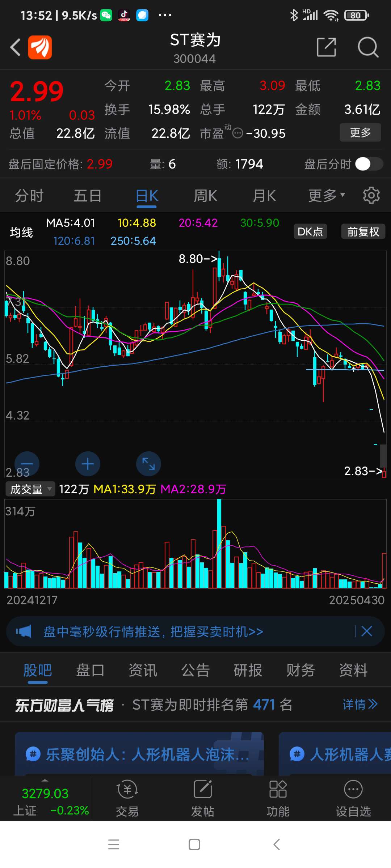This screenshot has height=868, width=391.
Task: Tap the 2.83 low price marker
Action: [363, 471]
